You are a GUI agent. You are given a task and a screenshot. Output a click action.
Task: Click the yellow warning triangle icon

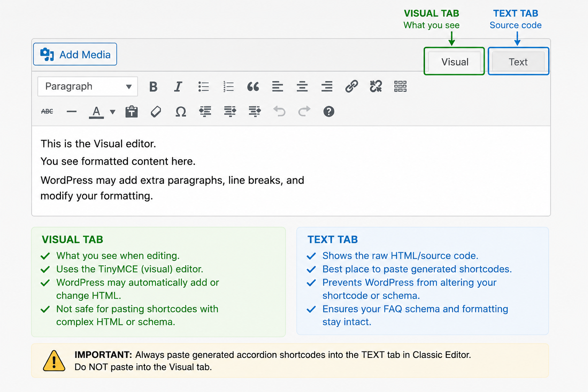coord(54,361)
